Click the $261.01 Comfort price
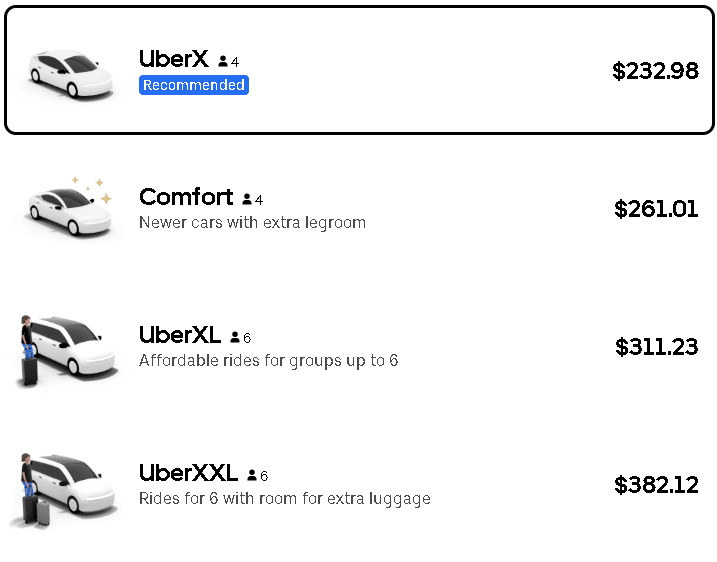Screen dimensions: 717x562 point(656,209)
